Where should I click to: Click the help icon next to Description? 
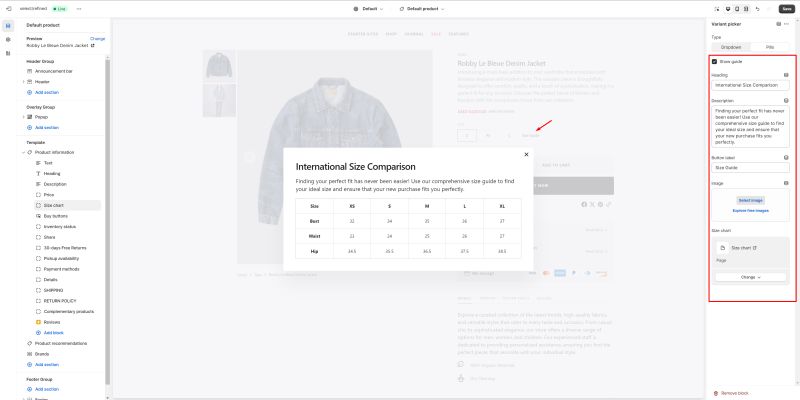pos(786,101)
